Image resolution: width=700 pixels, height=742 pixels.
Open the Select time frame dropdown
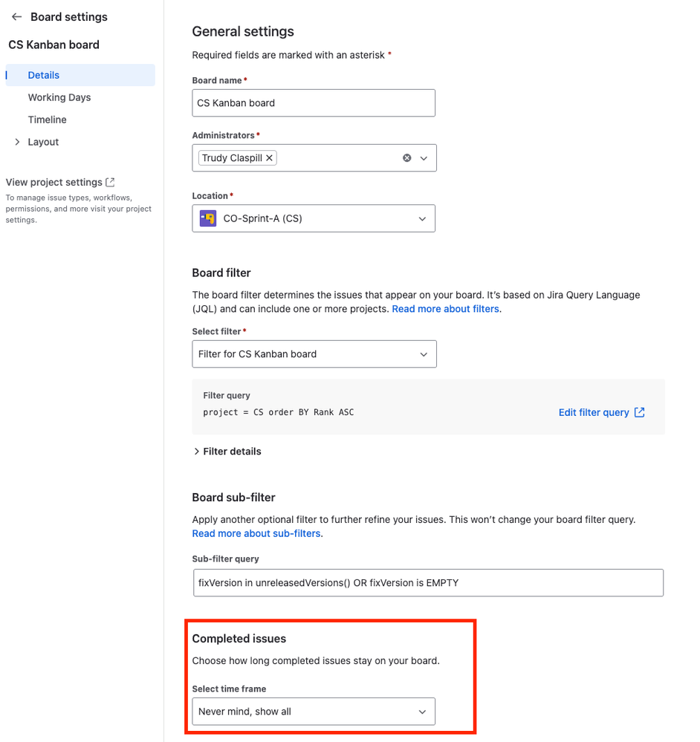click(x=314, y=712)
